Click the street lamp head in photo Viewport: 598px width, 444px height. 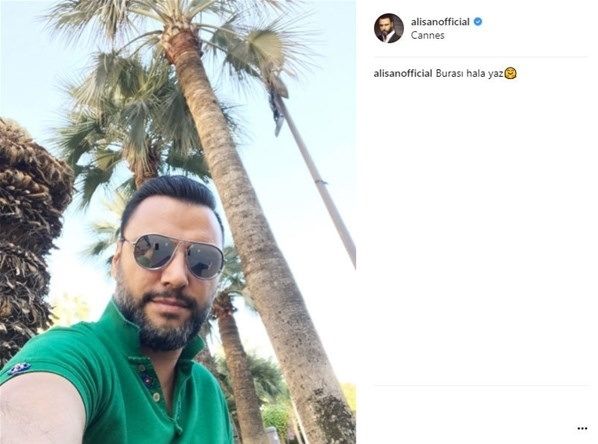pyautogui.click(x=278, y=101)
